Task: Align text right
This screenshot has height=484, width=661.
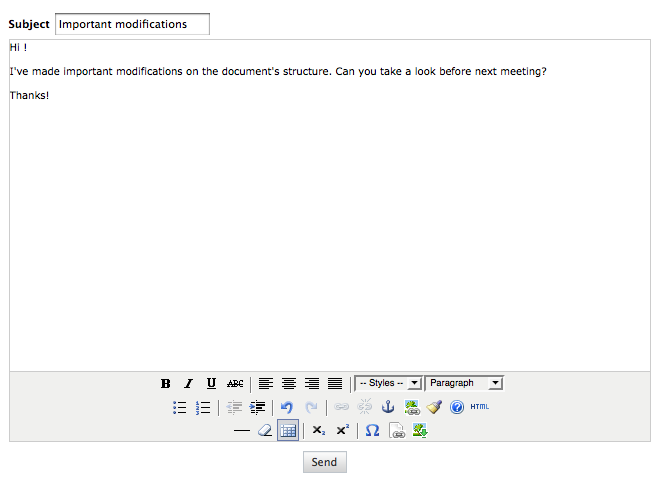Action: [312, 383]
